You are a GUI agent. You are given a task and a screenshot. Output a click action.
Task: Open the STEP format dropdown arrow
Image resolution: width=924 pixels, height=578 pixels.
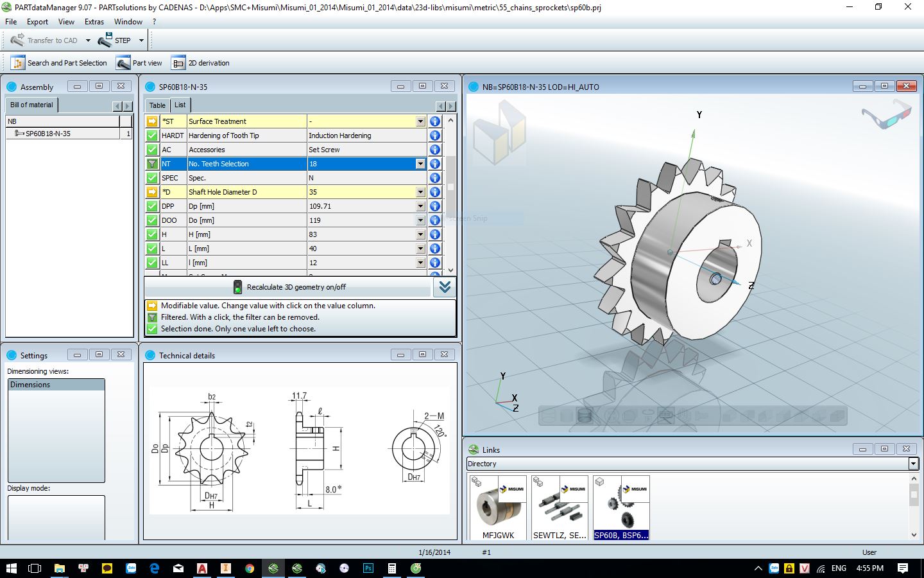point(141,40)
